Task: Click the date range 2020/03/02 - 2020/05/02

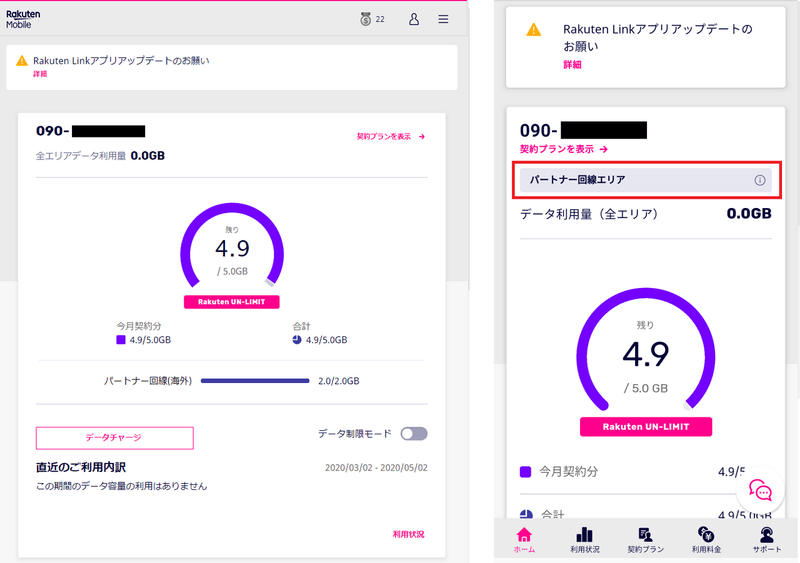Action: (x=376, y=468)
